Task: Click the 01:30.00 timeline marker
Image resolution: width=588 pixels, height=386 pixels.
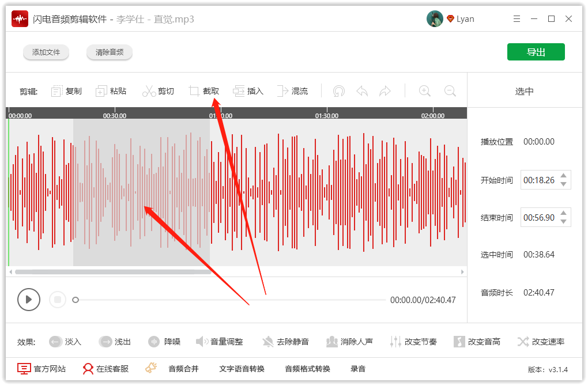Action: (327, 116)
